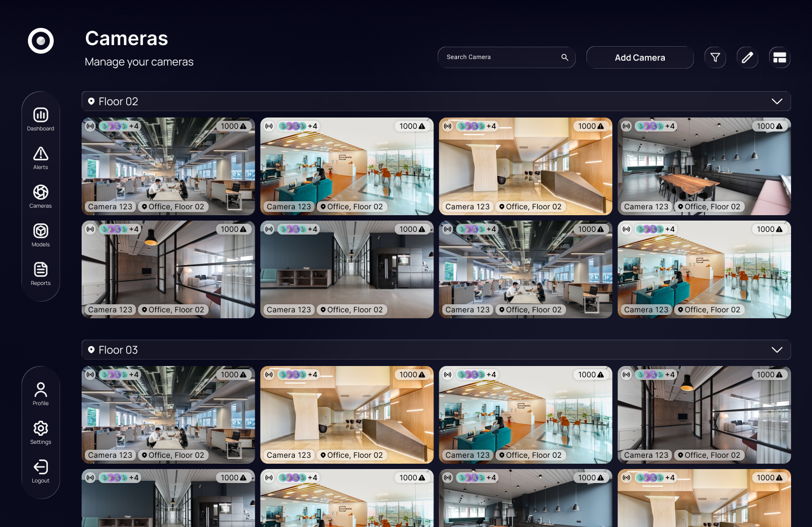This screenshot has width=812, height=527.
Task: Open the Settings gear
Action: (x=40, y=429)
